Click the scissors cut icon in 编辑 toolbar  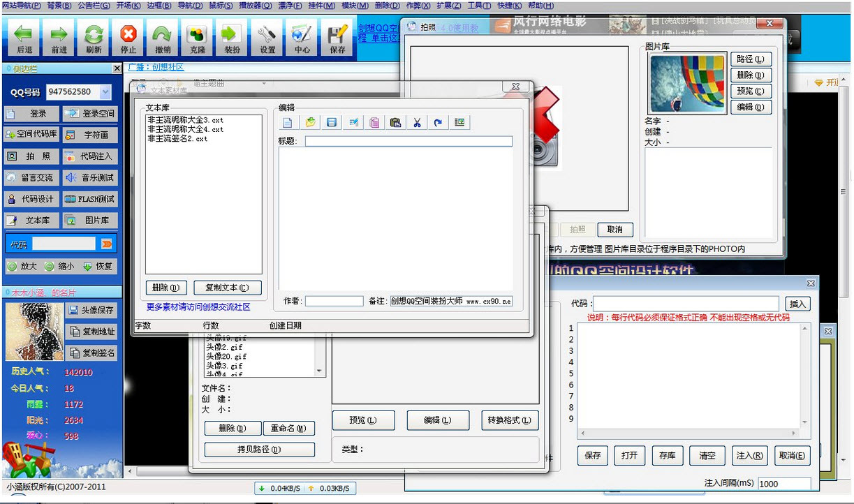417,123
